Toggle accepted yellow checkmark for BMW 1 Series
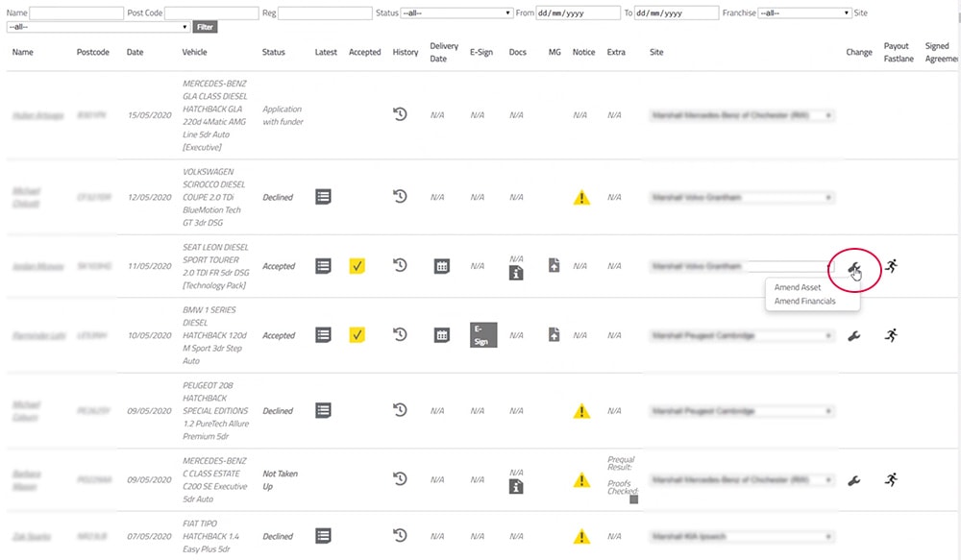Viewport: 961px width, 560px height. (357, 334)
